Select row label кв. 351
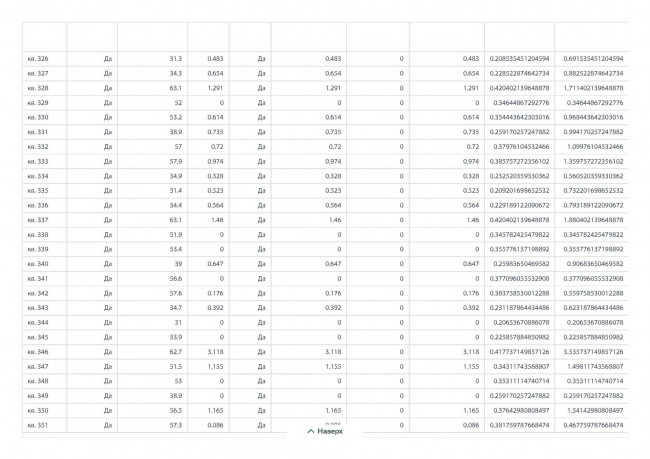650x459 pixels. point(38,425)
